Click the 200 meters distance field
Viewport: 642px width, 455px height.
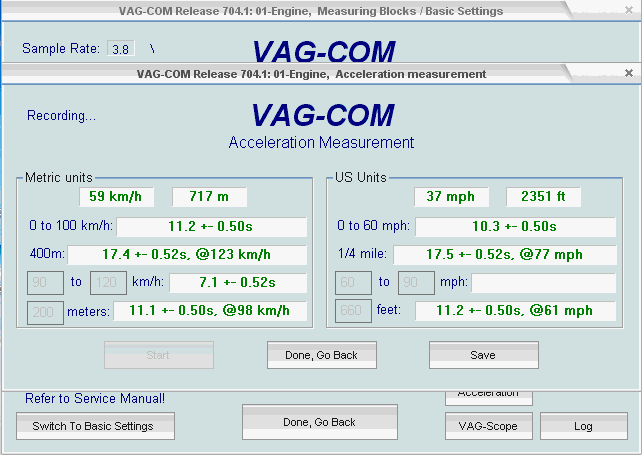45,313
